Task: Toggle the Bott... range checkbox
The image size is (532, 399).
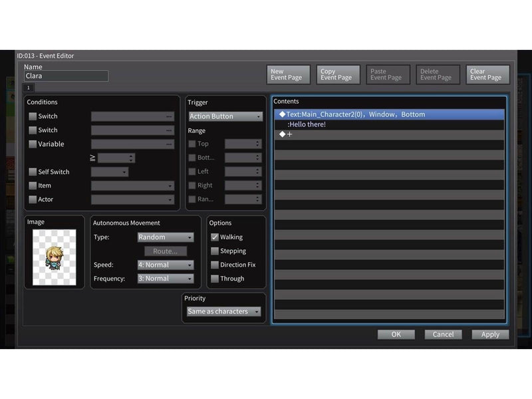Action: pyautogui.click(x=192, y=158)
